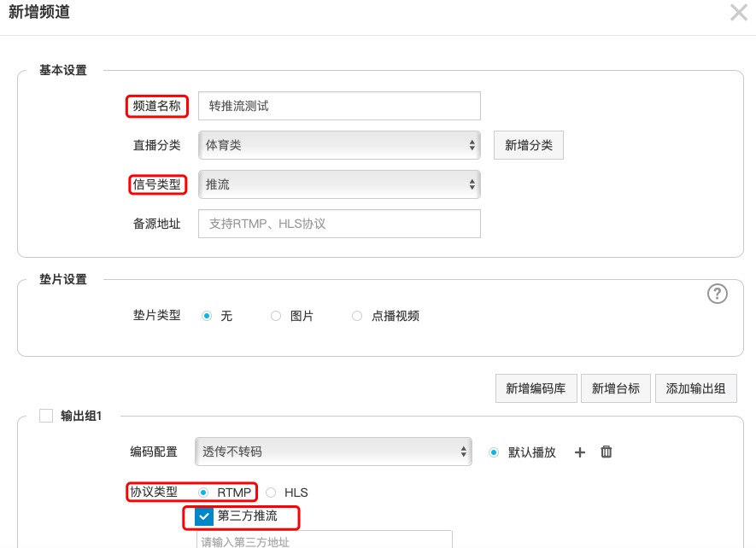Select the 点播视频 radio option

click(x=357, y=316)
